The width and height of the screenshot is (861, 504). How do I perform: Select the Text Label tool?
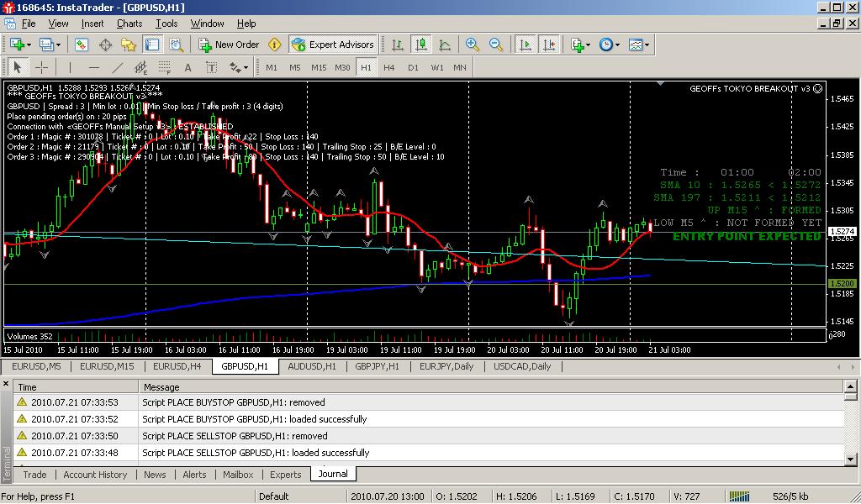[211, 67]
